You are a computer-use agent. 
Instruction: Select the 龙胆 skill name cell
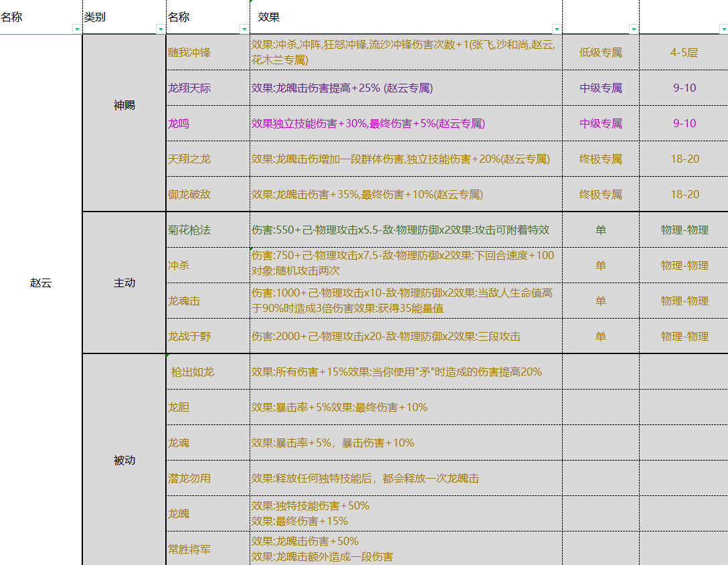tap(208, 407)
